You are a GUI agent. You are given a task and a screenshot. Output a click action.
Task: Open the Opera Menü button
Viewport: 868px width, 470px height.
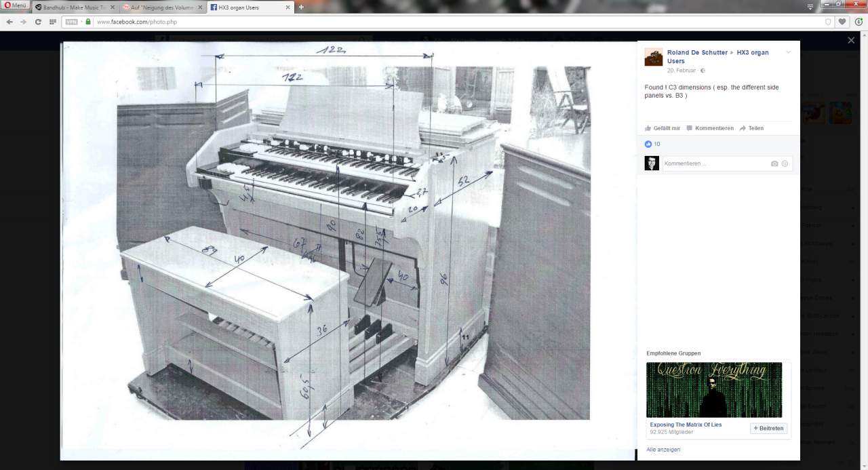[16, 6]
